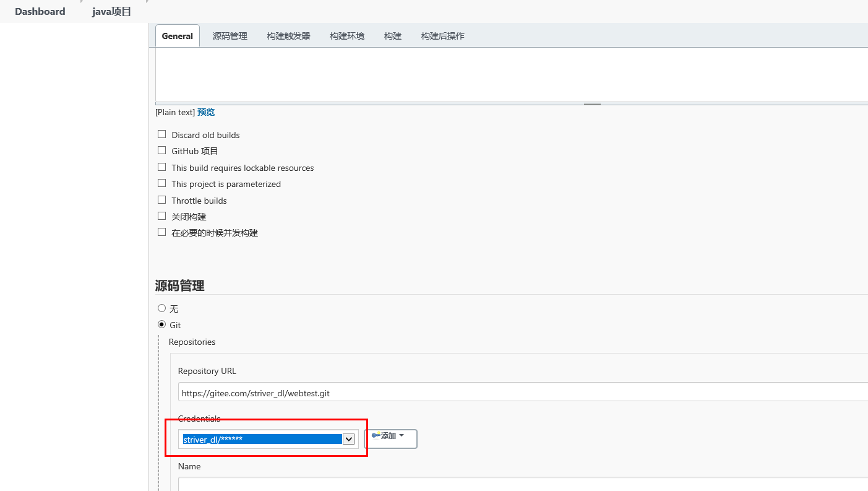Select the Git radio button
868x491 pixels.
pos(162,324)
